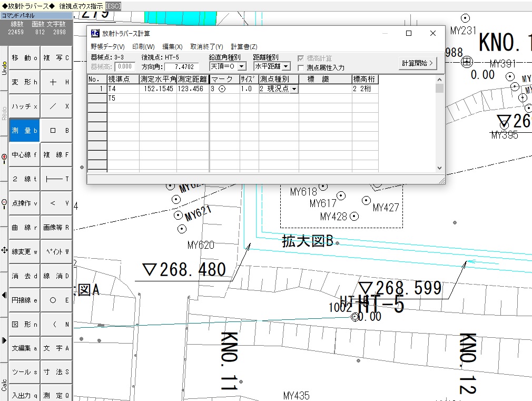Enable the 測点属性入力 checkbox
This screenshot has width=532, height=401.
tap(301, 67)
